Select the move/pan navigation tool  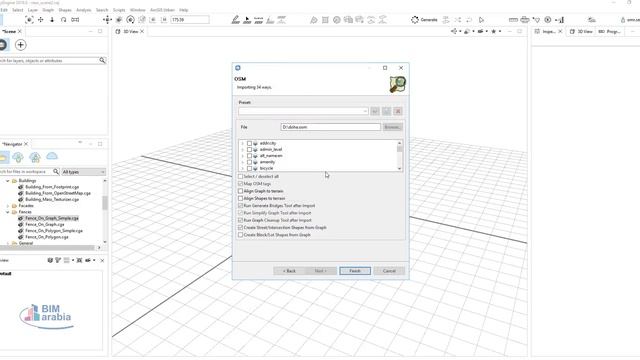point(41,20)
